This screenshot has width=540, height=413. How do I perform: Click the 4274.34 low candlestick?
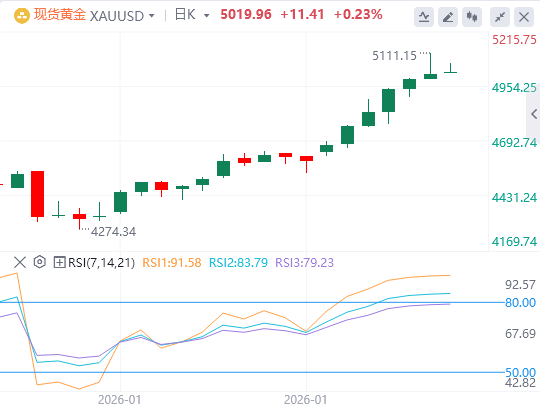point(80,218)
